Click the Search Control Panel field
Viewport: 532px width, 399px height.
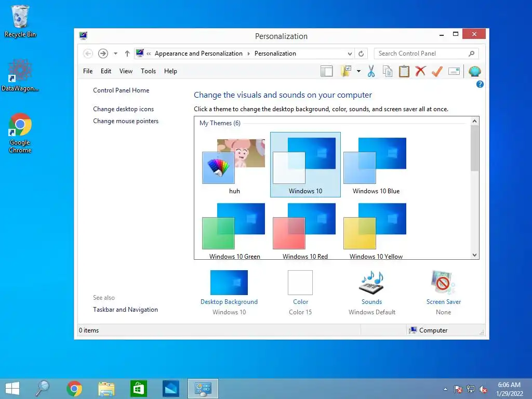coord(426,54)
